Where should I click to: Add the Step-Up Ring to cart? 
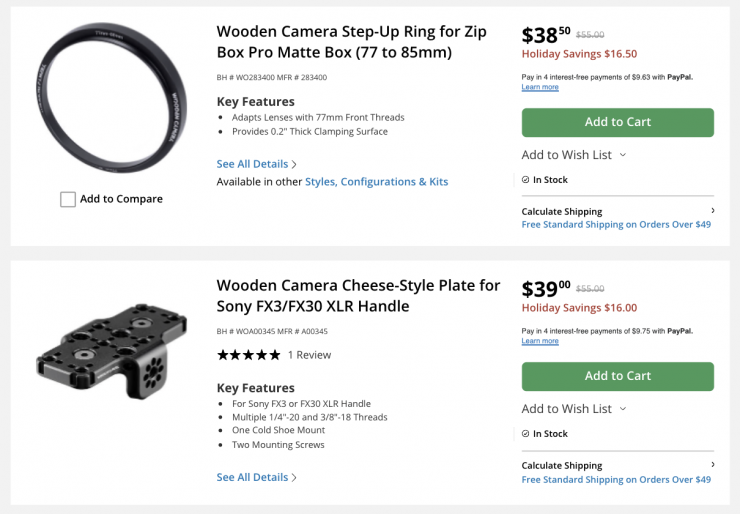[x=617, y=122]
